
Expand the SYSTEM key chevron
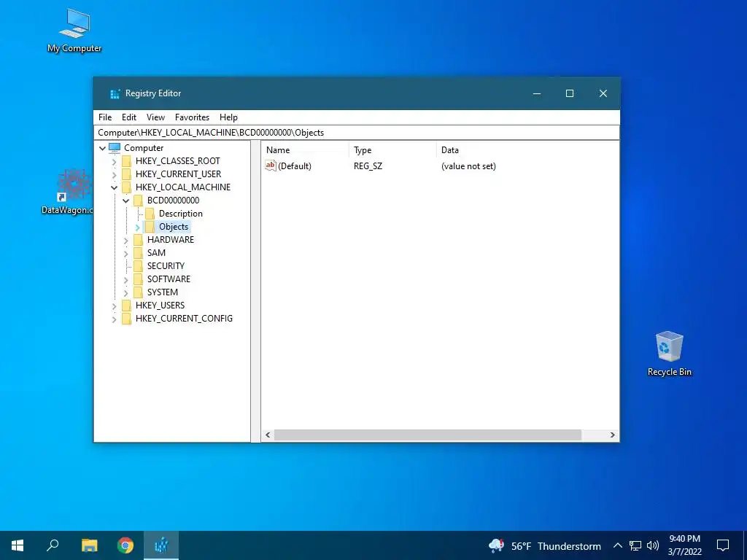[x=125, y=293]
